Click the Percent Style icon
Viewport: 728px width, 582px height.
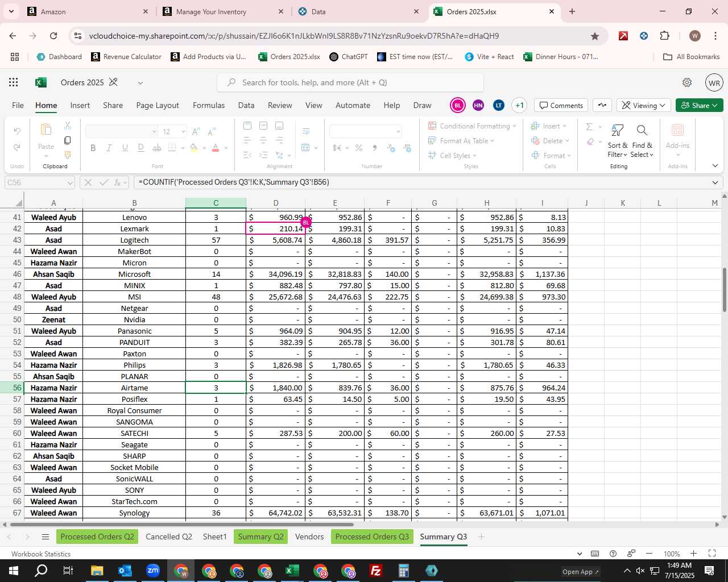[x=359, y=148]
